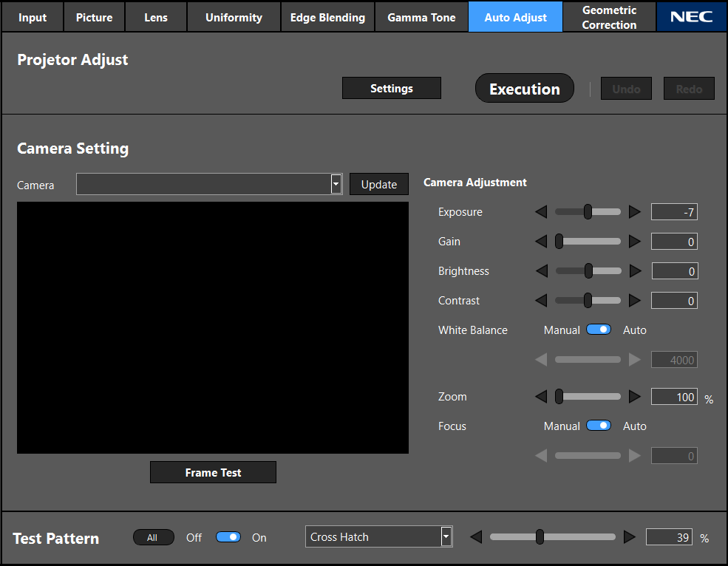This screenshot has height=566, width=728.
Task: Toggle White Balance Manual/Auto switch
Action: (x=599, y=330)
